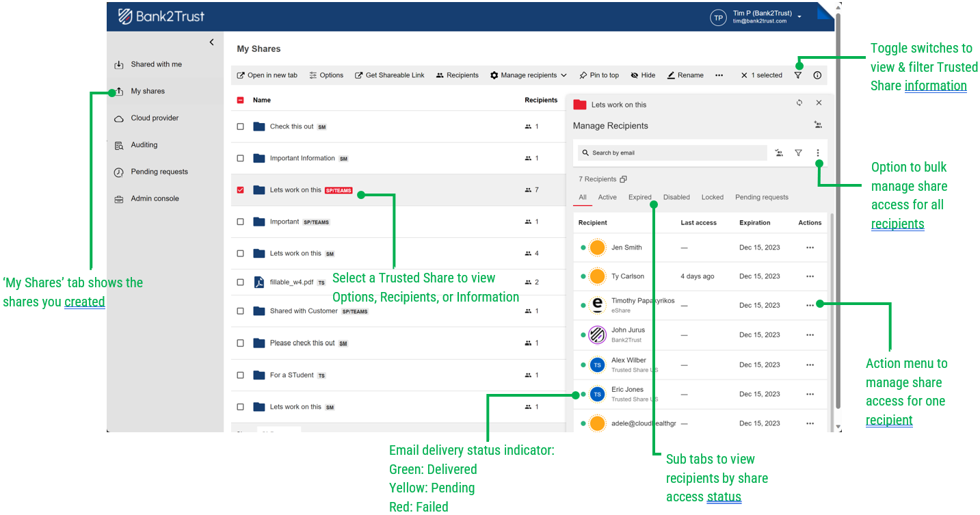Hide the selected share

click(642, 75)
